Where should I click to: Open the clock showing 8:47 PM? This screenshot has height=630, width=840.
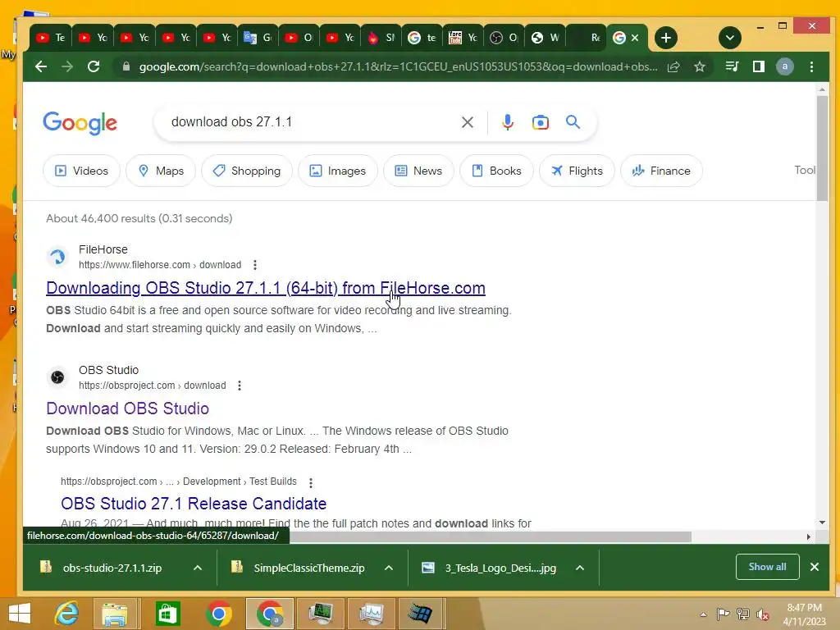tap(804, 614)
